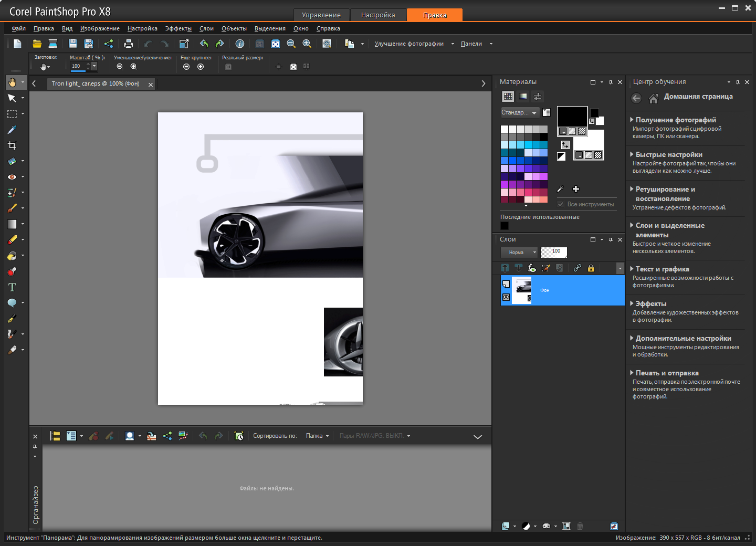Select the Text tool
Image resolution: width=756 pixels, height=546 pixels.
click(x=12, y=287)
